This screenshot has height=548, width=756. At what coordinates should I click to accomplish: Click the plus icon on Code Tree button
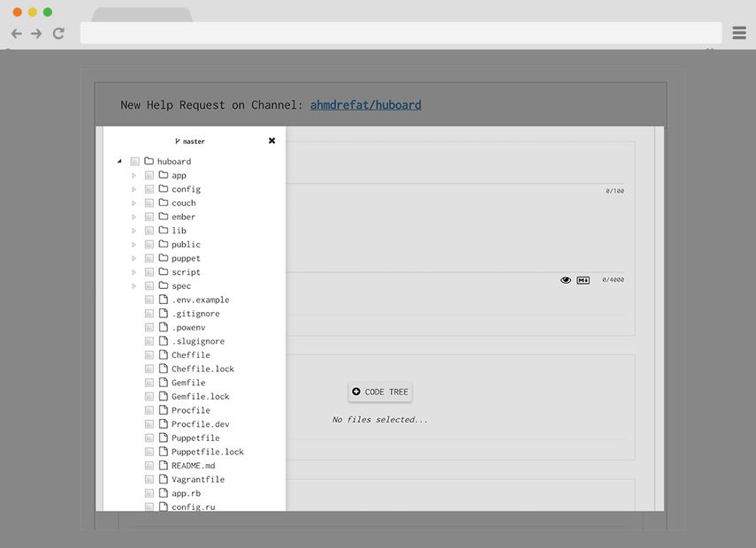[356, 392]
